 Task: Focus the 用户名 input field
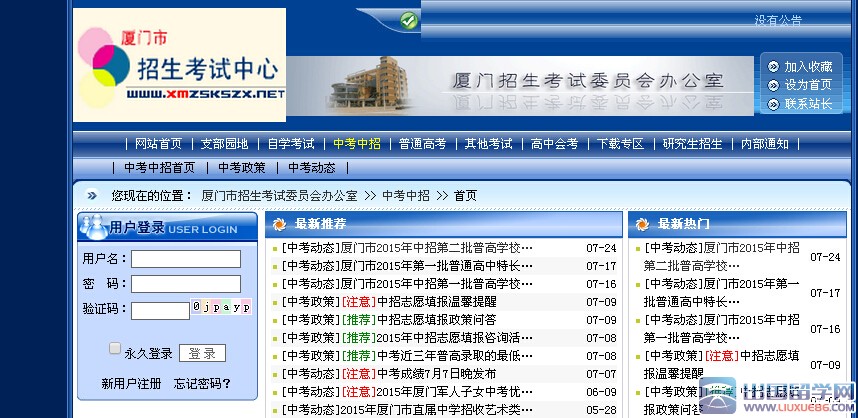pos(186,259)
